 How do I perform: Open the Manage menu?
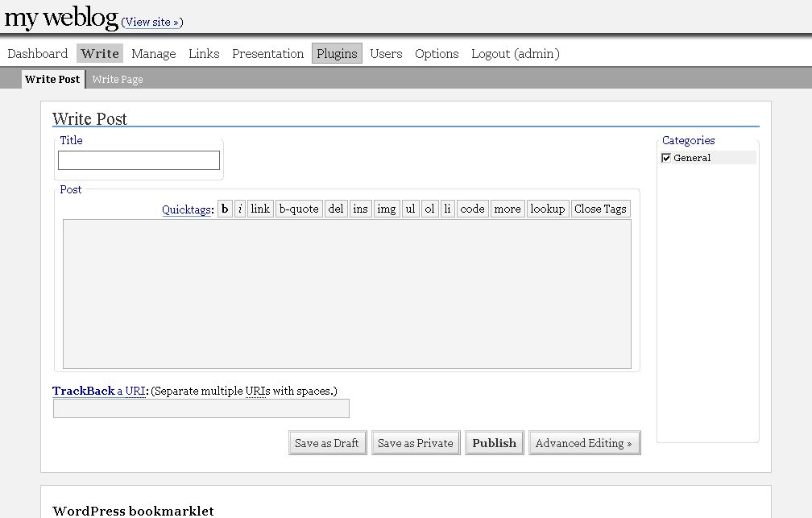154,54
